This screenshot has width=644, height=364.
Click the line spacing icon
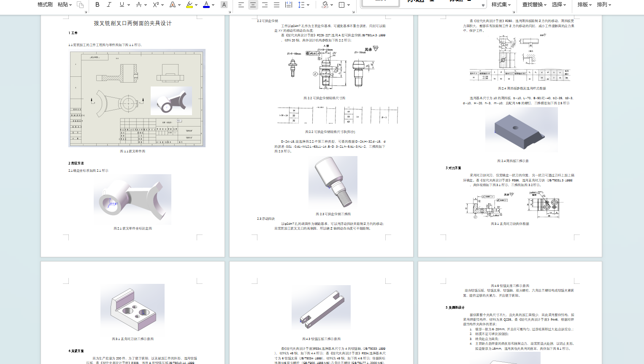[301, 5]
